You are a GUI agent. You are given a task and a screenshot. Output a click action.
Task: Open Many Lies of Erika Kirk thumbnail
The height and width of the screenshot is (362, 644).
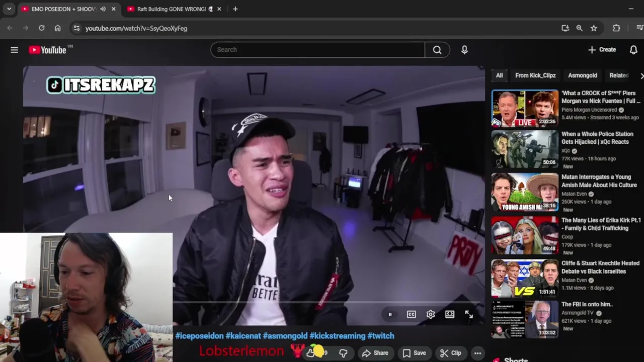point(525,235)
